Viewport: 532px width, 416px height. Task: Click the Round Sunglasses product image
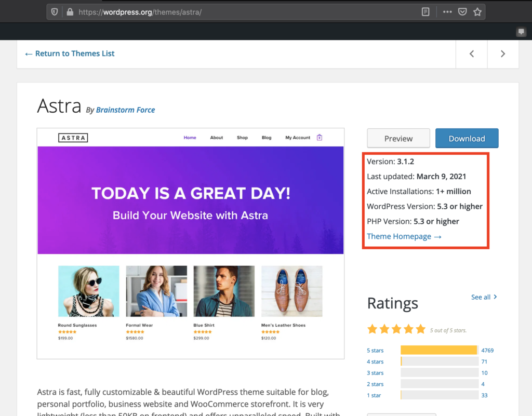click(x=88, y=291)
